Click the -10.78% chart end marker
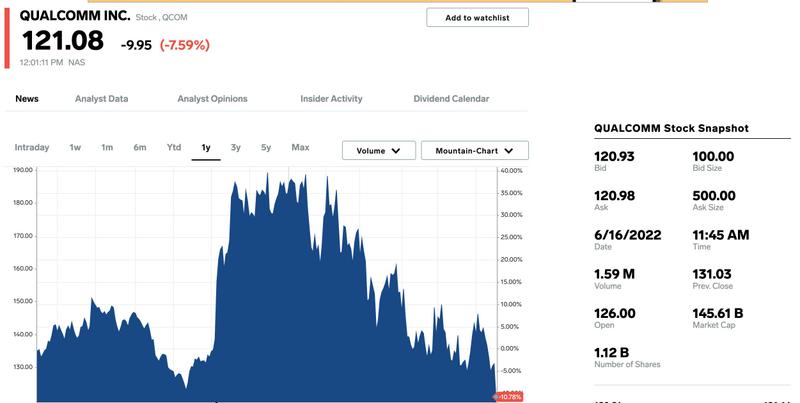The width and height of the screenshot is (800, 403). (x=508, y=397)
